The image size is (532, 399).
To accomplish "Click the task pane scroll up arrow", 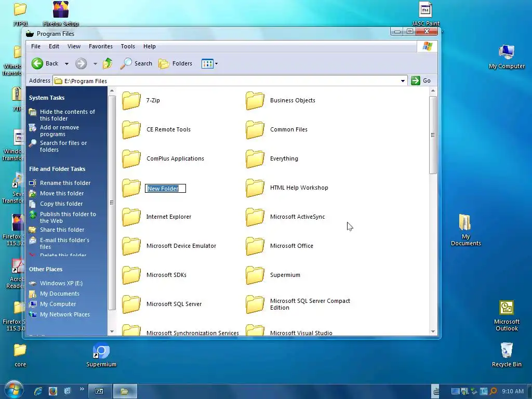I will [x=112, y=90].
